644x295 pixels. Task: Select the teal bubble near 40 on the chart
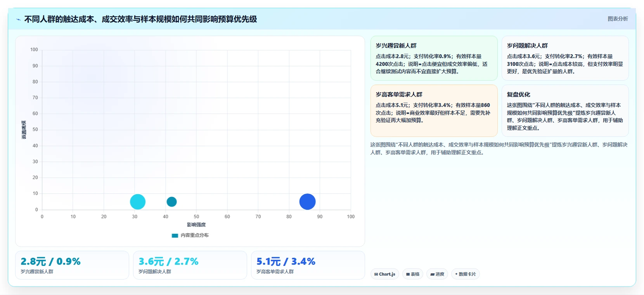point(171,202)
